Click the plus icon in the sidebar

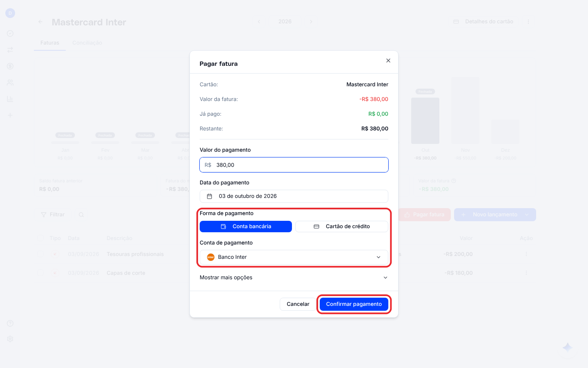point(10,115)
